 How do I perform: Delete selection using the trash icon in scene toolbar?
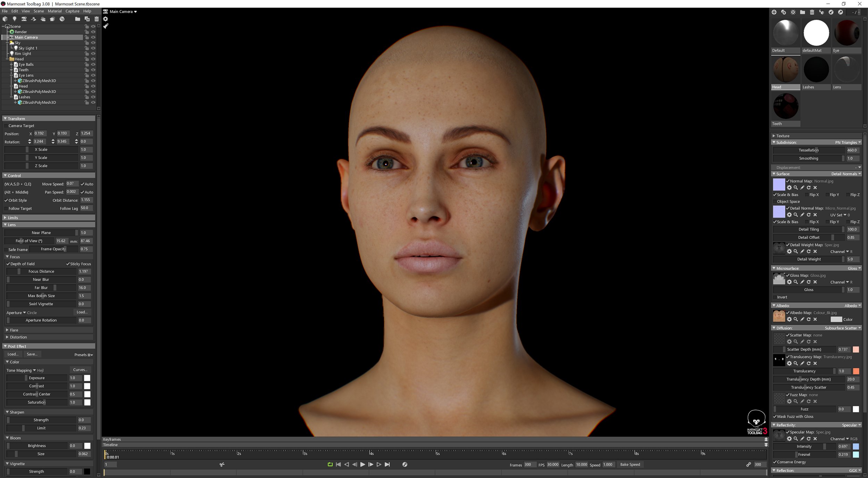coord(97,19)
